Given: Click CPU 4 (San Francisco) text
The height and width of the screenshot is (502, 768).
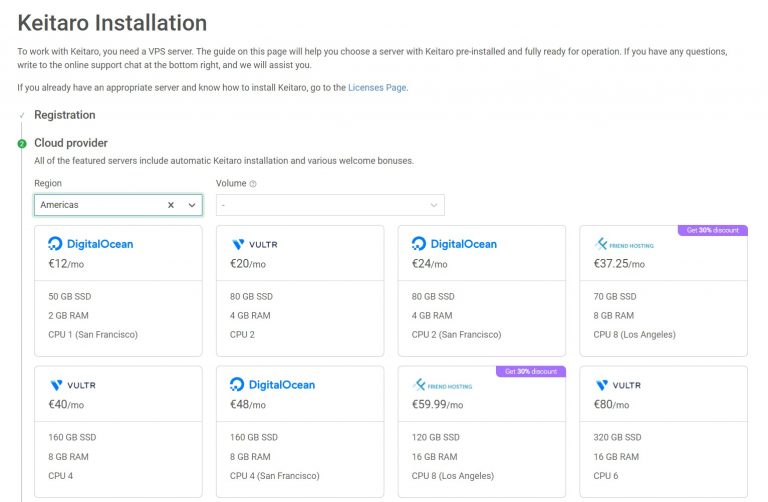Looking at the screenshot, I should pyautogui.click(x=275, y=476).
